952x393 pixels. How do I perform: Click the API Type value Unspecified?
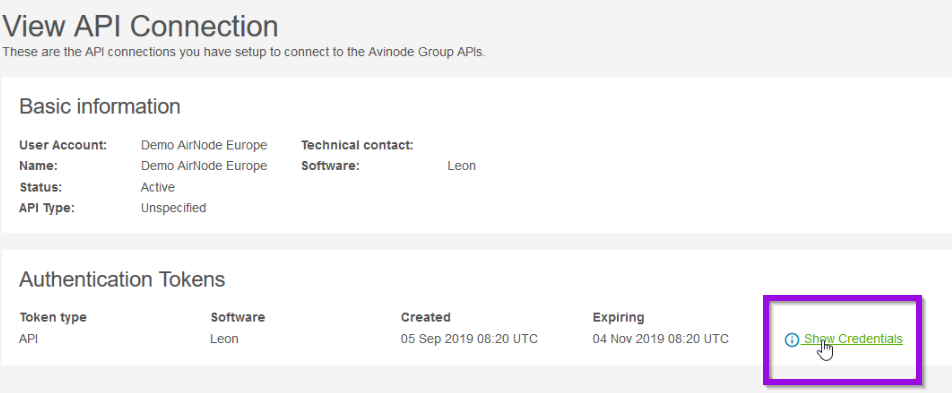174,208
